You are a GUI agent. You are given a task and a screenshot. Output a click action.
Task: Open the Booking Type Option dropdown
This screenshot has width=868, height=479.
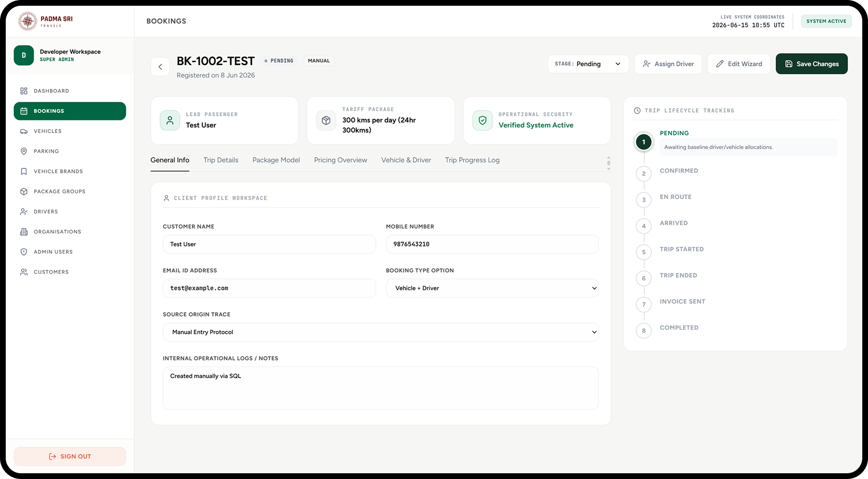[x=492, y=288]
